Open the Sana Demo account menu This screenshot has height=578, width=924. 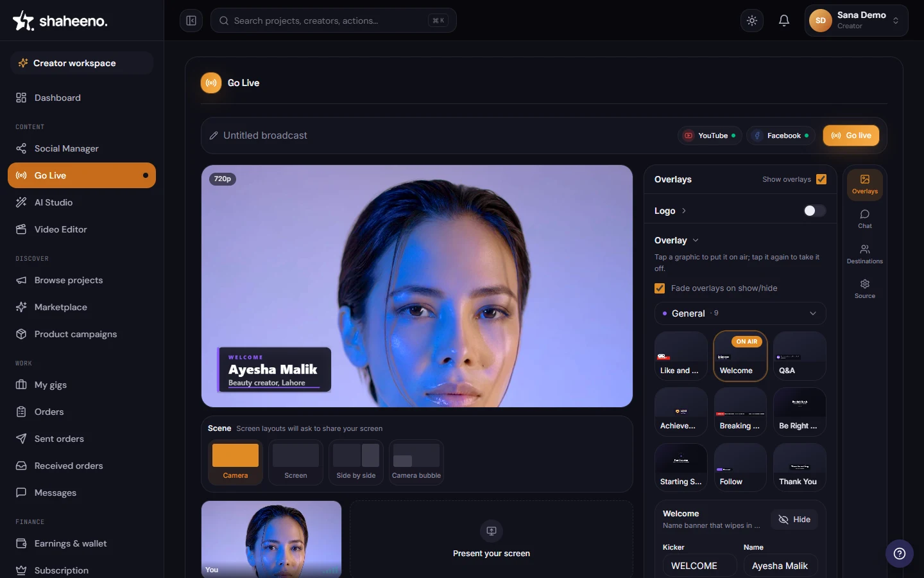(856, 21)
